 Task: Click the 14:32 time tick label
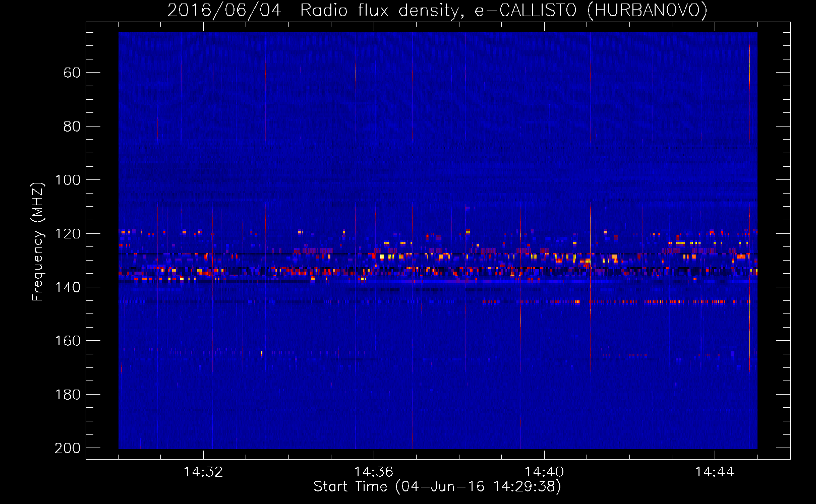tap(203, 472)
